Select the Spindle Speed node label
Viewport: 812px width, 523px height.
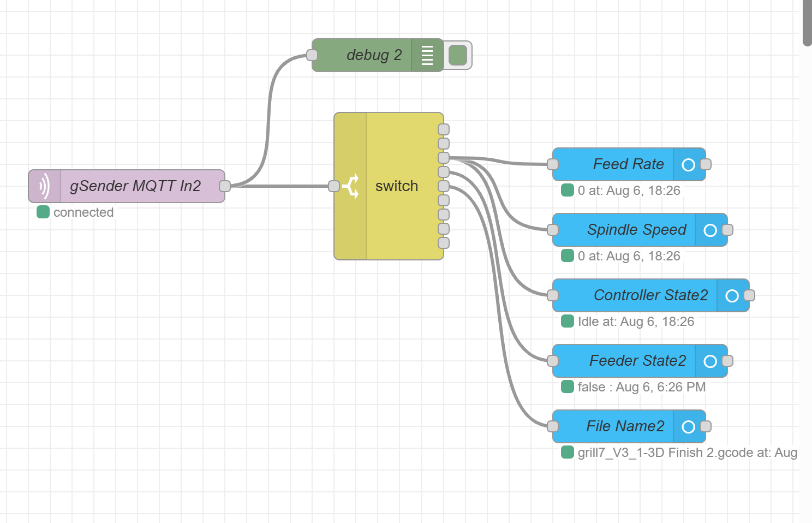point(637,230)
